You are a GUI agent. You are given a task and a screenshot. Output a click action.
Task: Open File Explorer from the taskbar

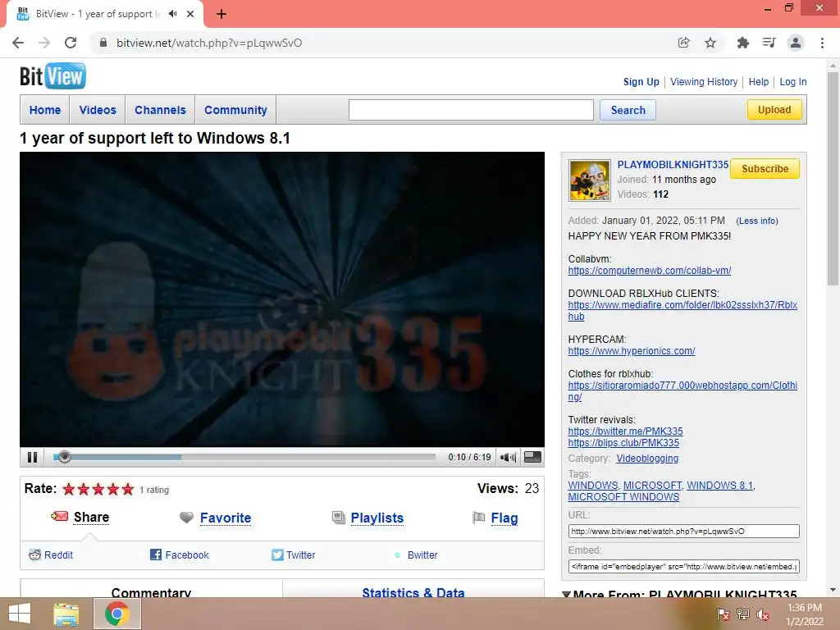point(66,614)
